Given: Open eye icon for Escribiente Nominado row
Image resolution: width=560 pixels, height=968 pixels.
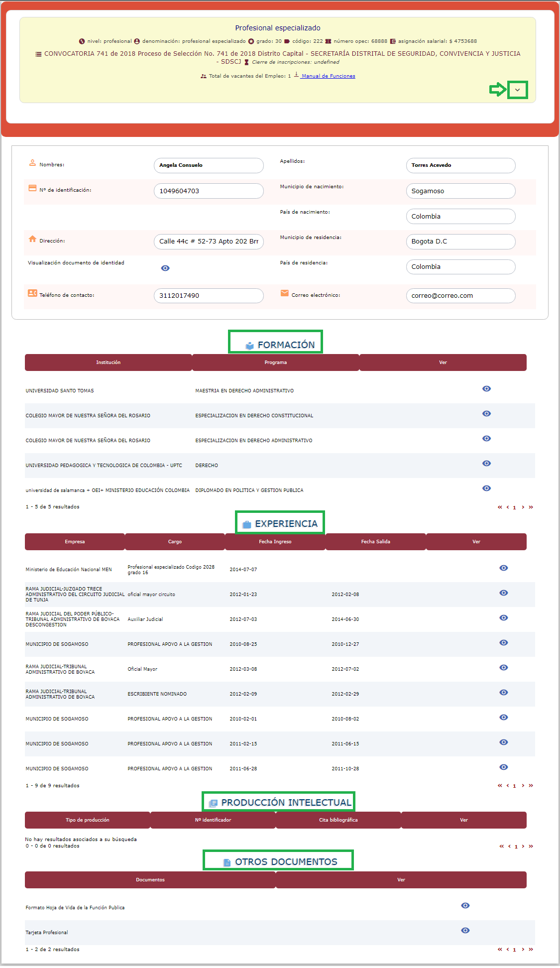Looking at the screenshot, I should pos(503,693).
